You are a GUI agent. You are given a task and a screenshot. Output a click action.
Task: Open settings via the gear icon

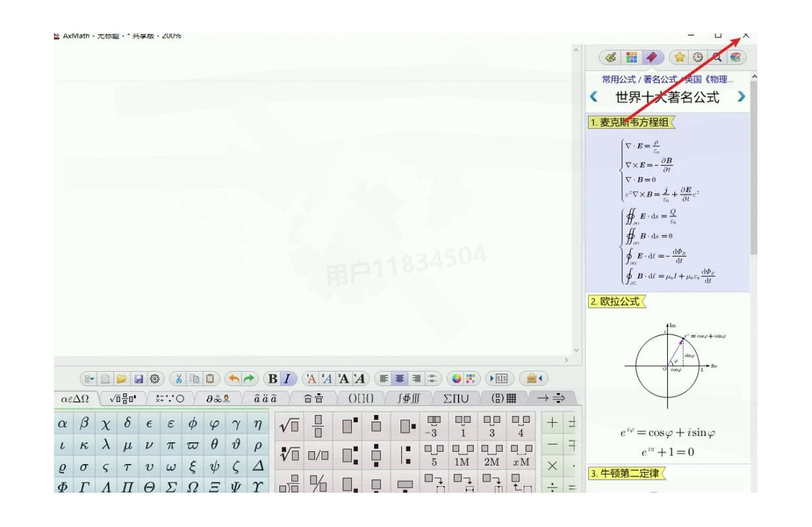154,379
